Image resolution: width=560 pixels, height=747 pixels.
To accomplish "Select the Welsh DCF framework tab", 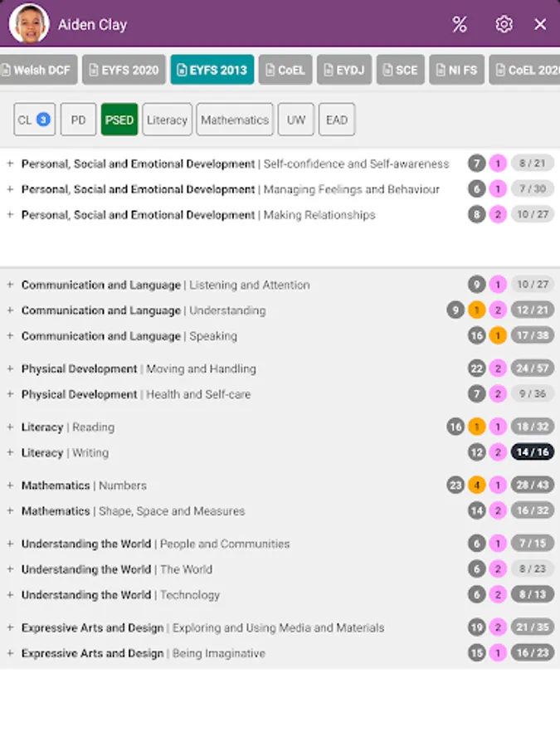I will [37, 70].
